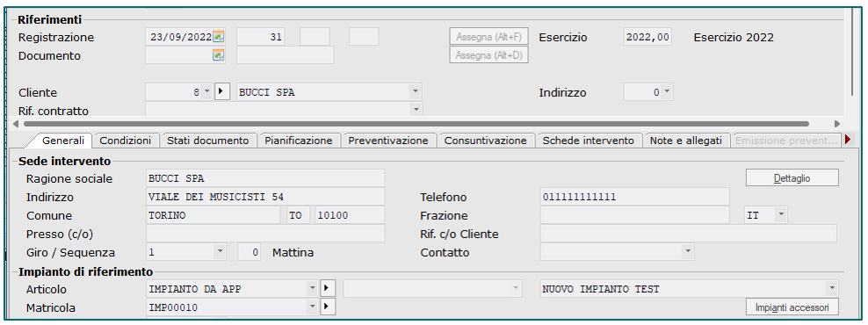Open Pianificazione tab
868x325 pixels.
[299, 141]
